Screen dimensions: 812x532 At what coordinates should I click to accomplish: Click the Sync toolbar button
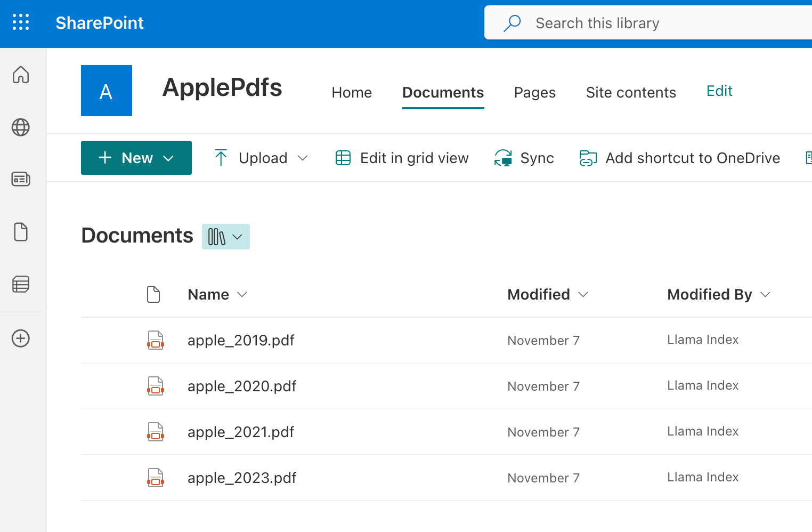pyautogui.click(x=524, y=158)
